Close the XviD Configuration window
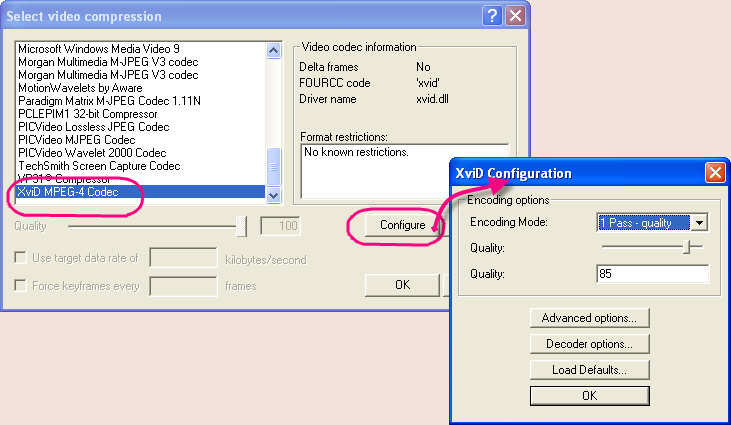731x425 pixels. point(715,173)
